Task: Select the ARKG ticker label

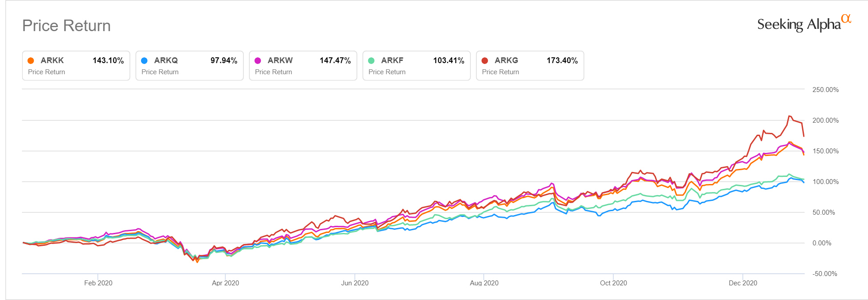Action: coord(506,60)
